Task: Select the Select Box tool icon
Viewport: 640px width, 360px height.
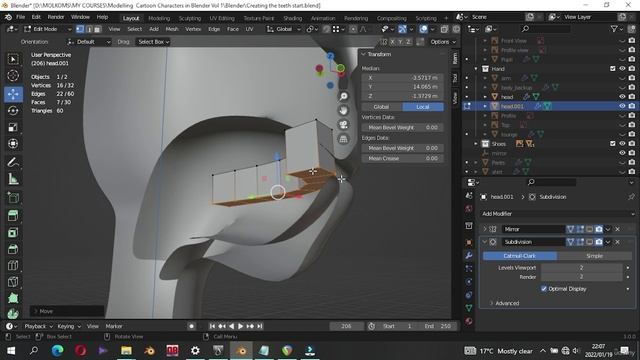Action: pyautogui.click(x=13, y=59)
